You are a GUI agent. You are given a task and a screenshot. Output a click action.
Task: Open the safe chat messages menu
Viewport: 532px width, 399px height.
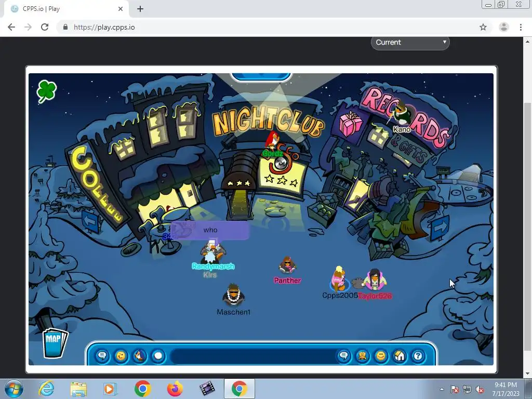coord(102,356)
